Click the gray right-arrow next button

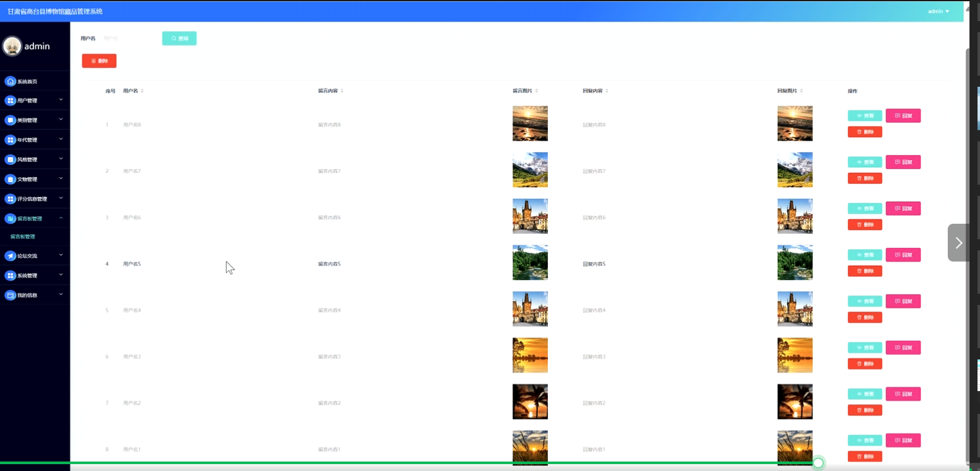(x=958, y=242)
